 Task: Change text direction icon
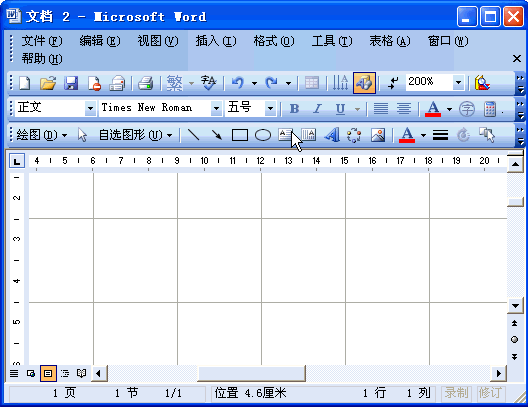(340, 83)
